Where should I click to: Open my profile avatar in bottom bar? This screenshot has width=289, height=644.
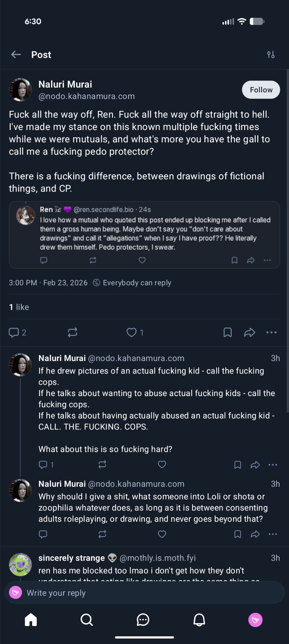[x=256, y=620]
